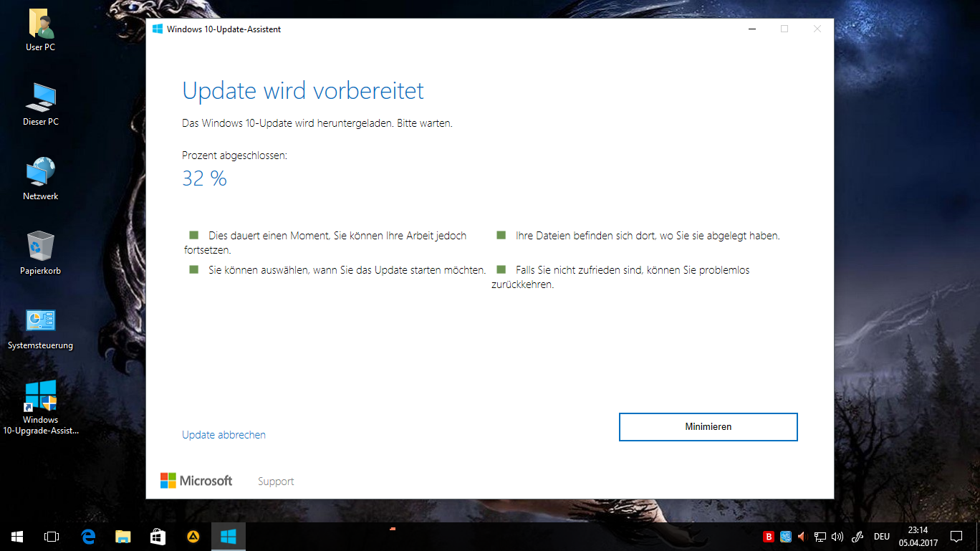Select the Netzwerk desktop icon
Screen dimensions: 980x551
click(x=40, y=179)
